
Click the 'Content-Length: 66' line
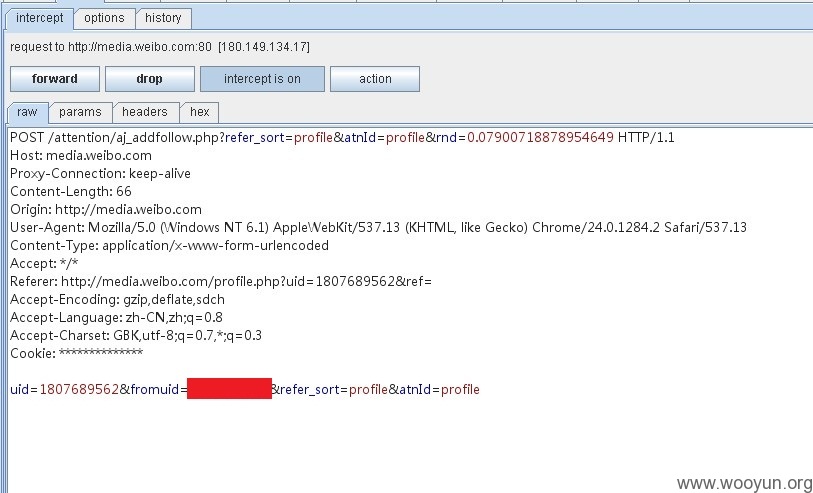(x=71, y=191)
